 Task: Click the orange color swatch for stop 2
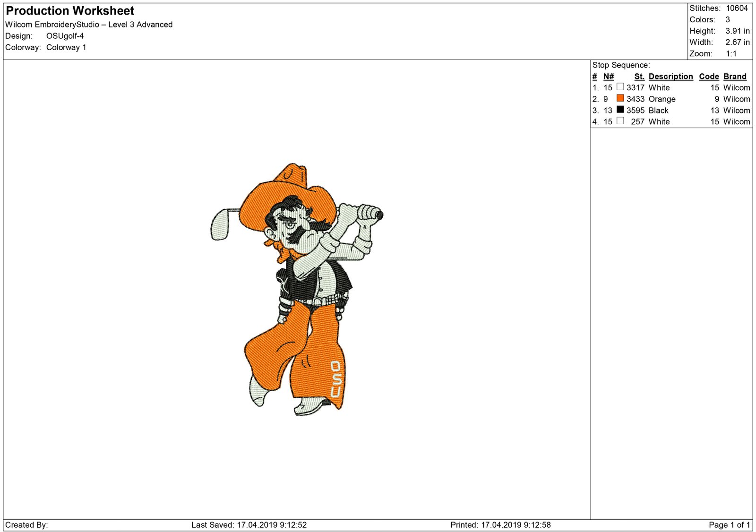tap(620, 98)
